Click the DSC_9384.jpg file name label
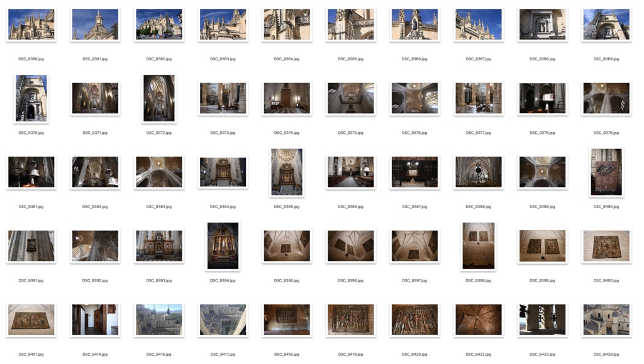This screenshot has width=644, height=364. pos(223,207)
